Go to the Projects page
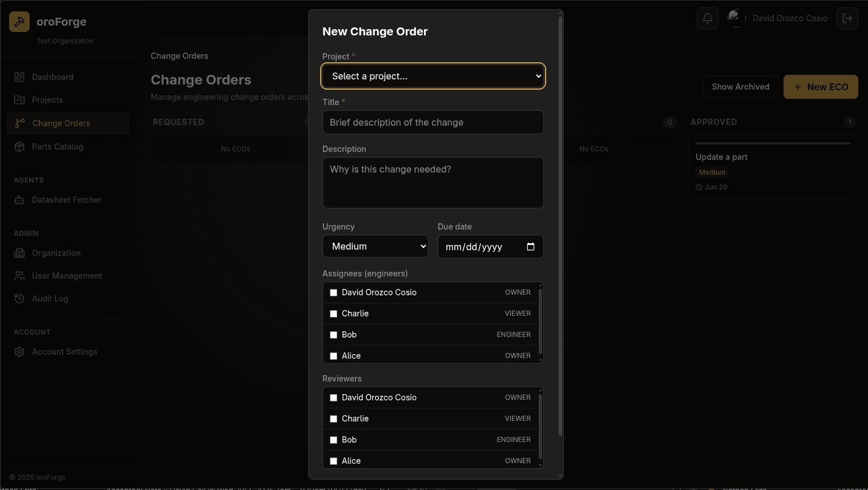The width and height of the screenshot is (868, 490). click(x=68, y=100)
